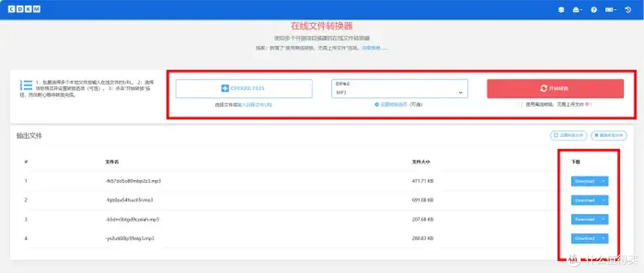Click the link to enter an online file URL
644x273 pixels.
pyautogui.click(x=255, y=105)
